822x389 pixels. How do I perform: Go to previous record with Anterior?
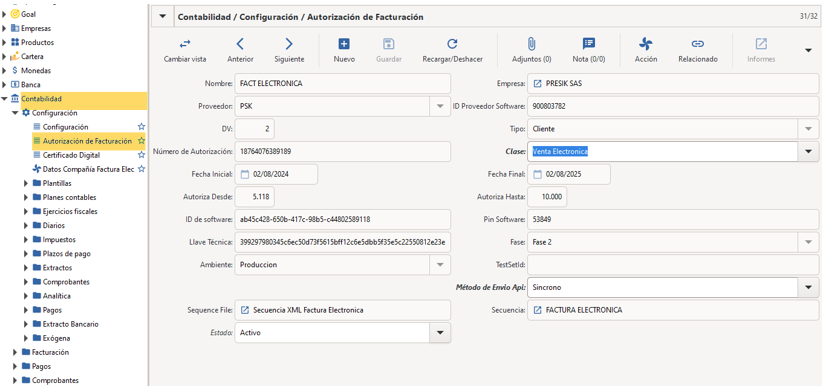pos(240,44)
